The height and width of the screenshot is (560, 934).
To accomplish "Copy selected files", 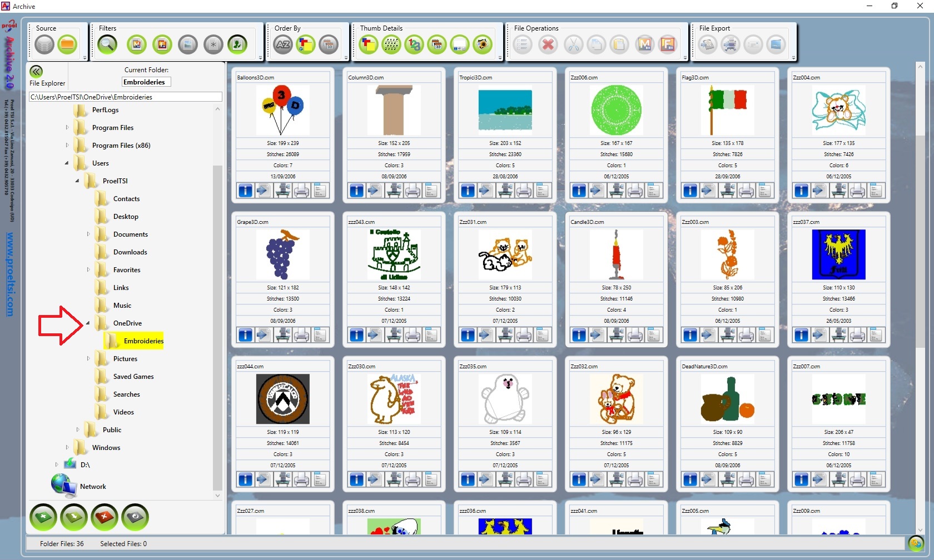I will (x=597, y=44).
